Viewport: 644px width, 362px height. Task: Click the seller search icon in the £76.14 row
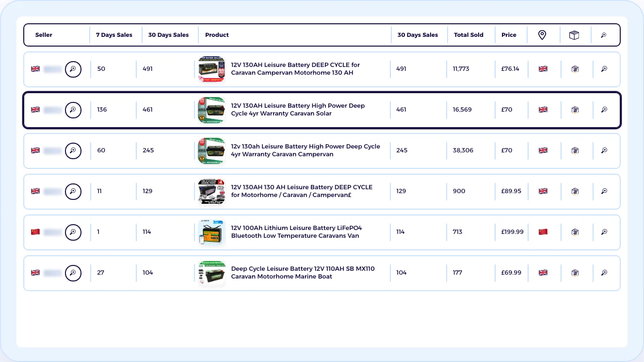(73, 69)
